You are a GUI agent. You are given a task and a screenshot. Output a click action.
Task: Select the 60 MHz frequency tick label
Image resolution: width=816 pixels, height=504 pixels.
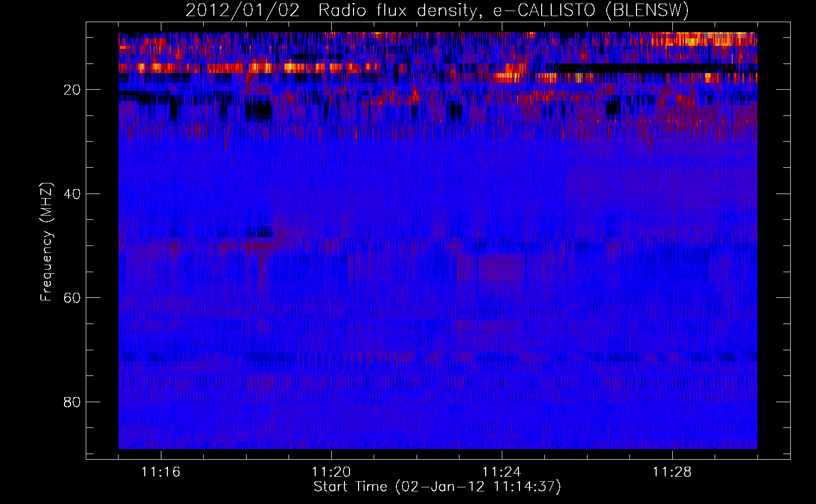(73, 298)
